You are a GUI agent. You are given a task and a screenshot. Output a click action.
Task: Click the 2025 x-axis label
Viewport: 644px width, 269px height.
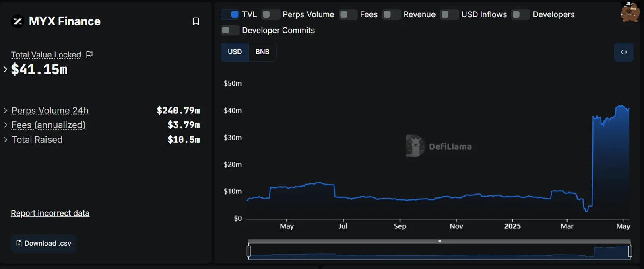pyautogui.click(x=512, y=226)
